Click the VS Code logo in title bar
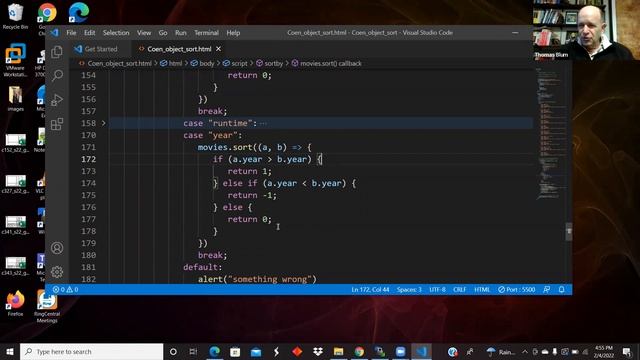The width and height of the screenshot is (640, 360). pos(54,33)
